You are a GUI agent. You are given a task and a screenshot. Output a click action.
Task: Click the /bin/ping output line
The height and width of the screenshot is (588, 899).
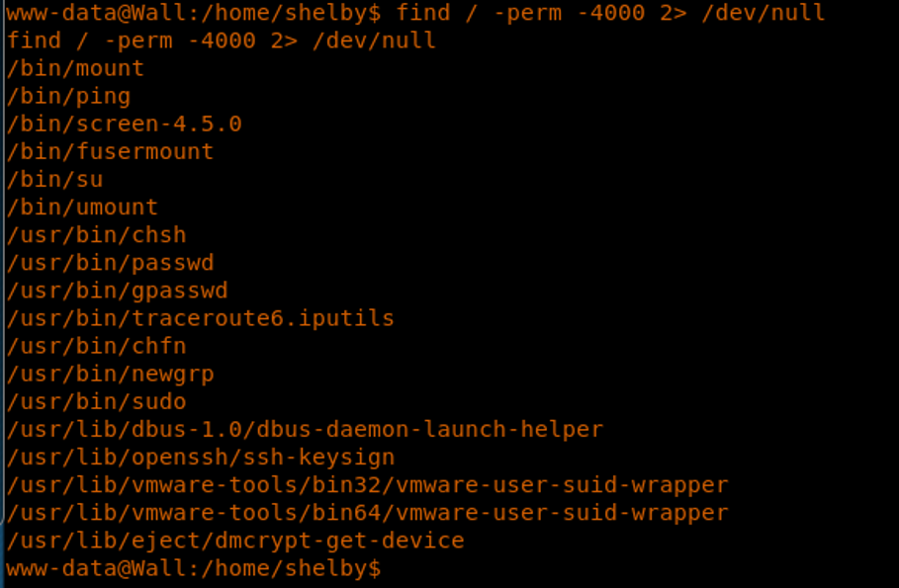click(68, 96)
